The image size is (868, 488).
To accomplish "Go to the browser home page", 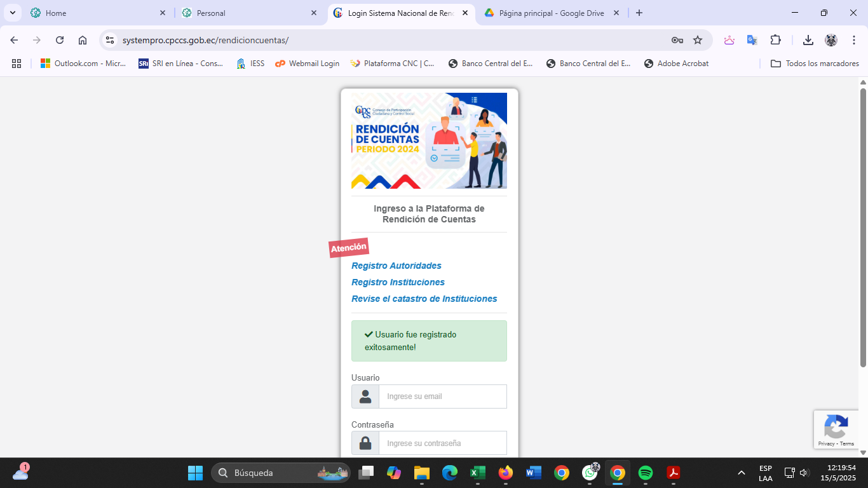I will tap(83, 40).
